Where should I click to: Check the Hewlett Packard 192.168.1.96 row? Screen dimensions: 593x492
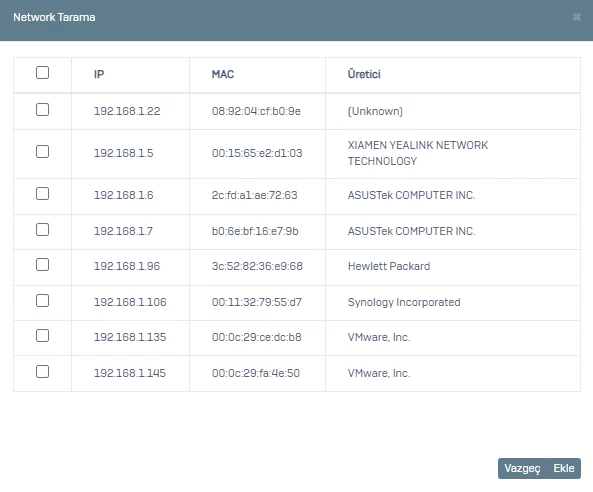(x=42, y=265)
